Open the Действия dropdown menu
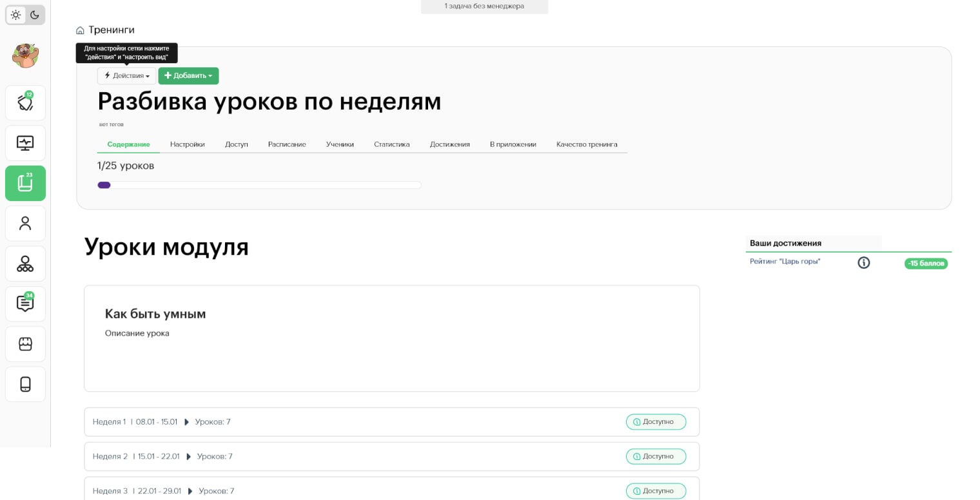This screenshot has width=980, height=500. pyautogui.click(x=126, y=75)
